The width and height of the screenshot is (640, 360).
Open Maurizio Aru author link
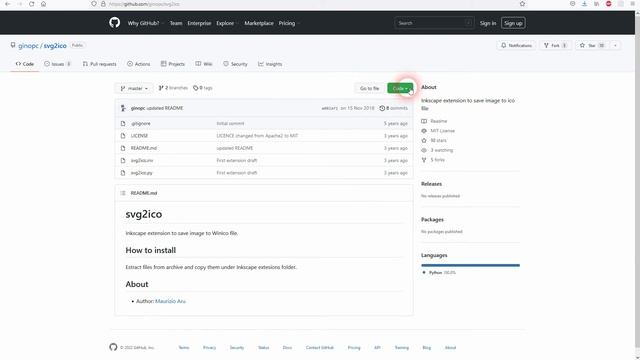point(170,301)
